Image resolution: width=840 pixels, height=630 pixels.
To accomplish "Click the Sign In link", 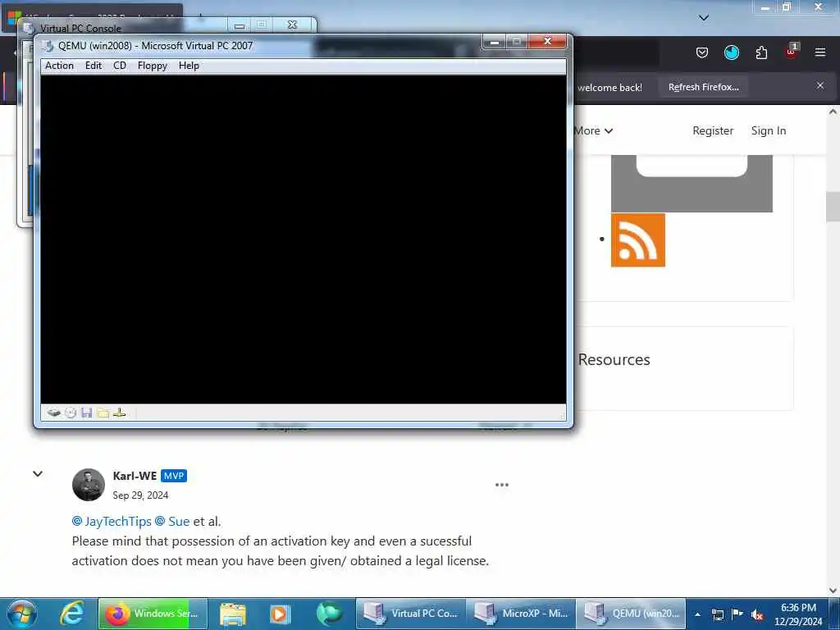I will (768, 130).
